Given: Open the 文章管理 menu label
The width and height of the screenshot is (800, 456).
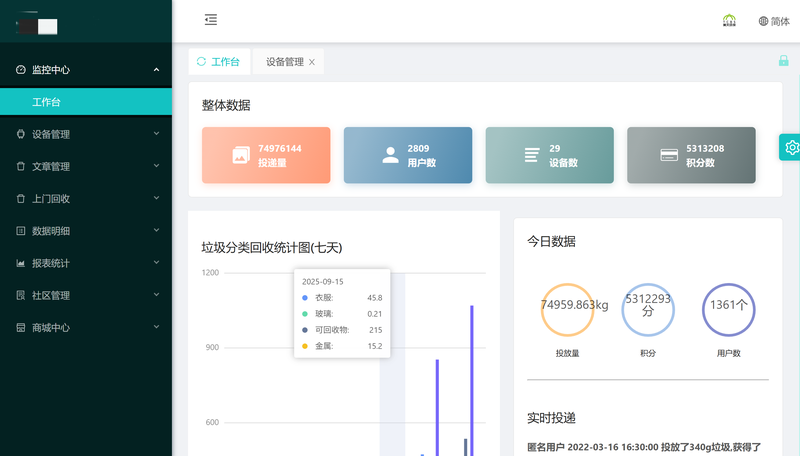Looking at the screenshot, I should (51, 166).
